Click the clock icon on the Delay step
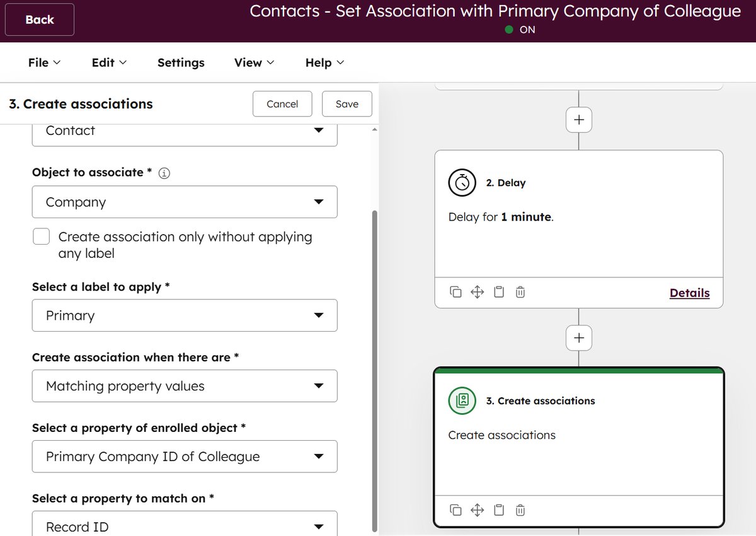This screenshot has height=536, width=756. point(462,183)
